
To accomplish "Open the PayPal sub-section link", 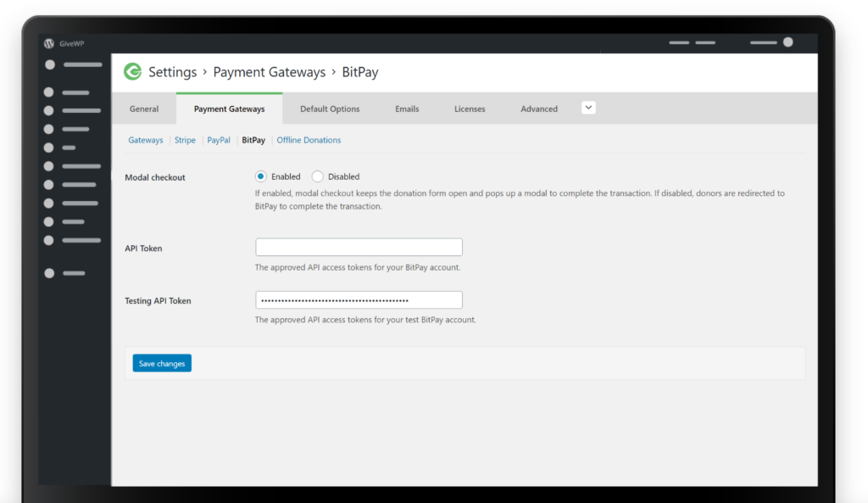I will 219,140.
